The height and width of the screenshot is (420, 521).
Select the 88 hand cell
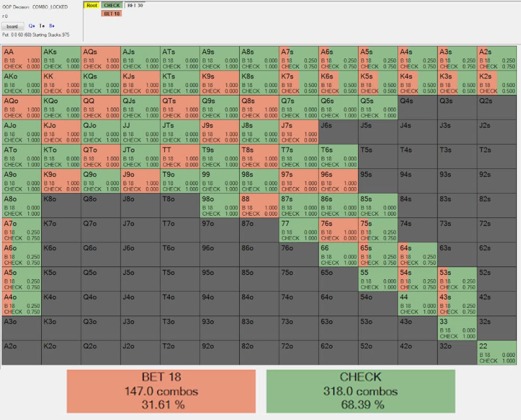point(259,205)
